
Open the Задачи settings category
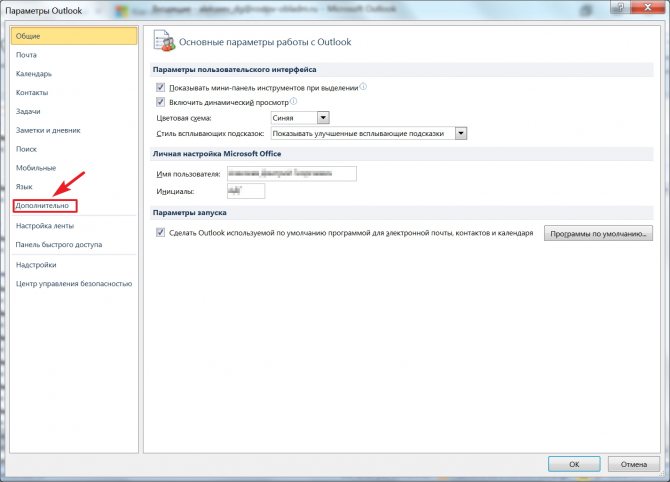(x=74, y=112)
